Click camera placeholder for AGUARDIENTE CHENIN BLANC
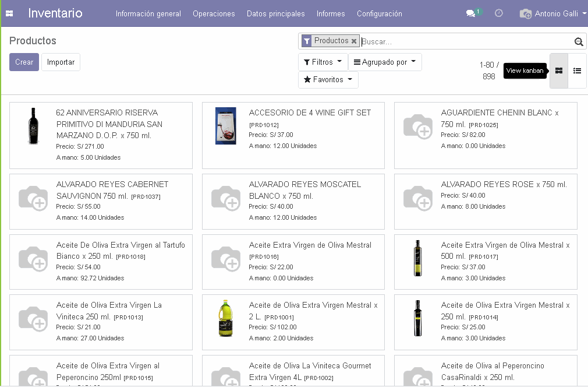Viewport: 588px width, 387px height. 417,126
